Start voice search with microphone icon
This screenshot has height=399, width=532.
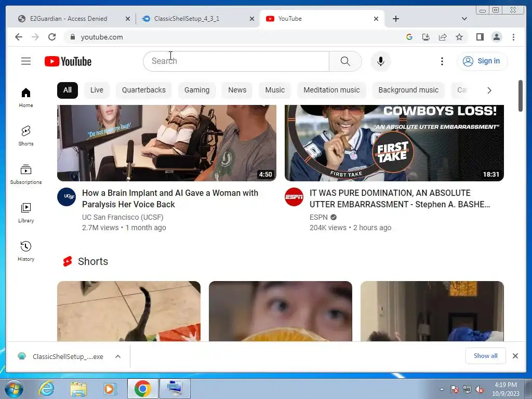[x=381, y=61]
